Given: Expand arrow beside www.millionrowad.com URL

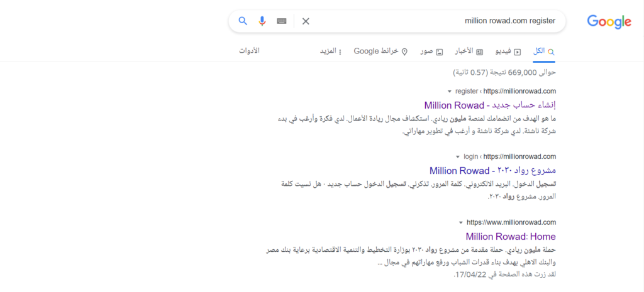Looking at the screenshot, I should [x=461, y=223].
